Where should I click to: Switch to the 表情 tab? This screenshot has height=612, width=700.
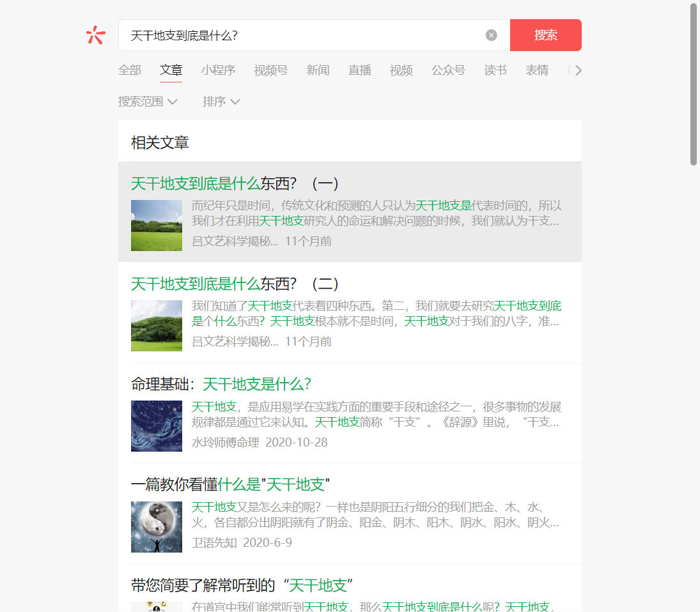pyautogui.click(x=536, y=70)
